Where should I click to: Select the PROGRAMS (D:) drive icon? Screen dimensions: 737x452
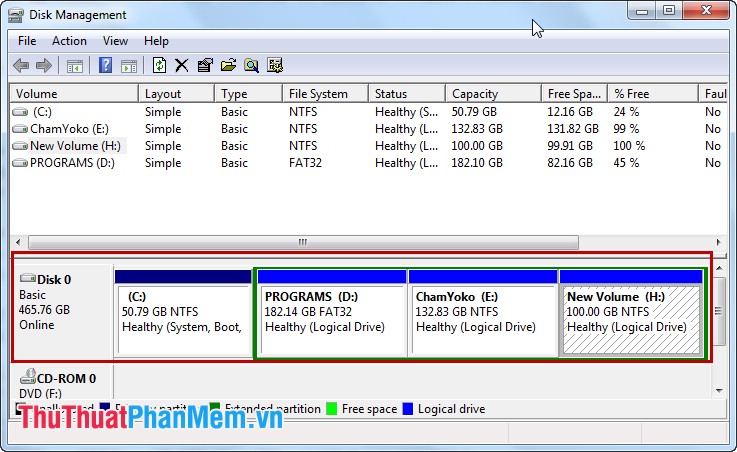click(x=20, y=163)
